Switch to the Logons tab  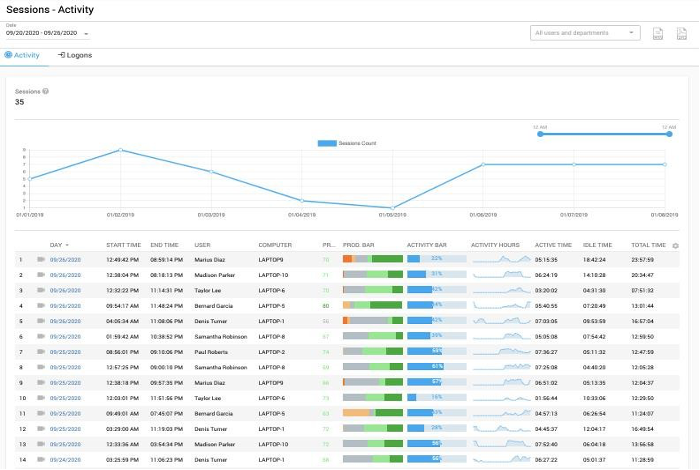[75, 55]
